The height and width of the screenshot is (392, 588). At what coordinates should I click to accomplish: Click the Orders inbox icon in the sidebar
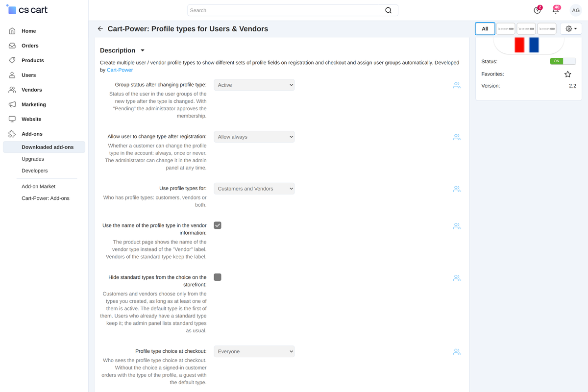coord(12,46)
